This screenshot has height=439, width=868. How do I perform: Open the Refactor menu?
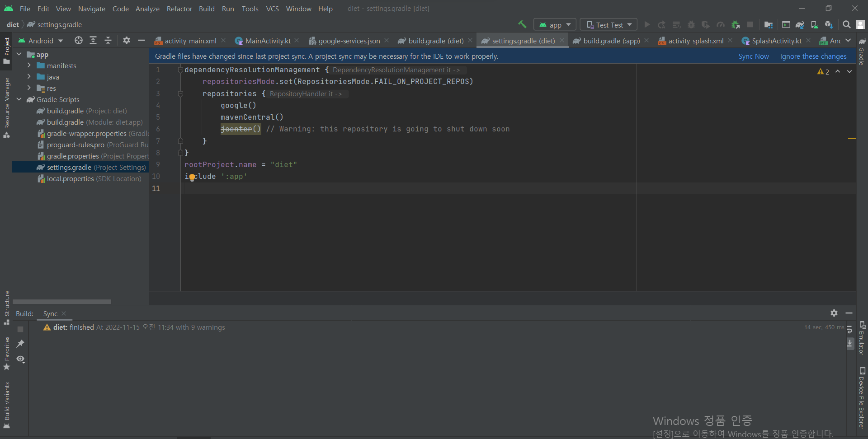(179, 9)
